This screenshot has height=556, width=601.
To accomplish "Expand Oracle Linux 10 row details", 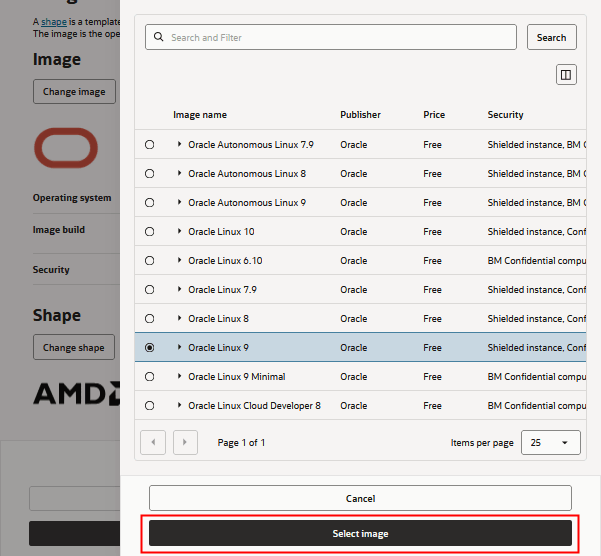I will pyautogui.click(x=179, y=231).
